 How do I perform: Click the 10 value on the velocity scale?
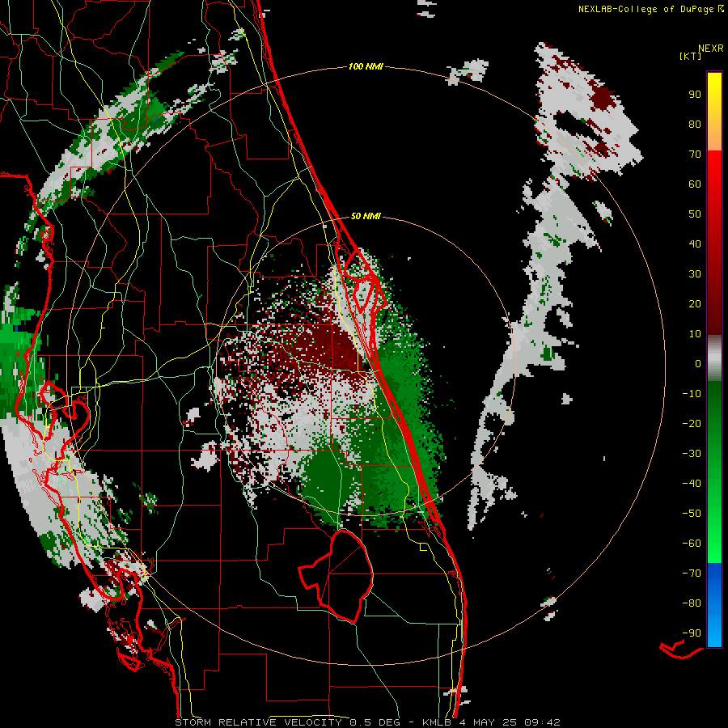tap(695, 334)
